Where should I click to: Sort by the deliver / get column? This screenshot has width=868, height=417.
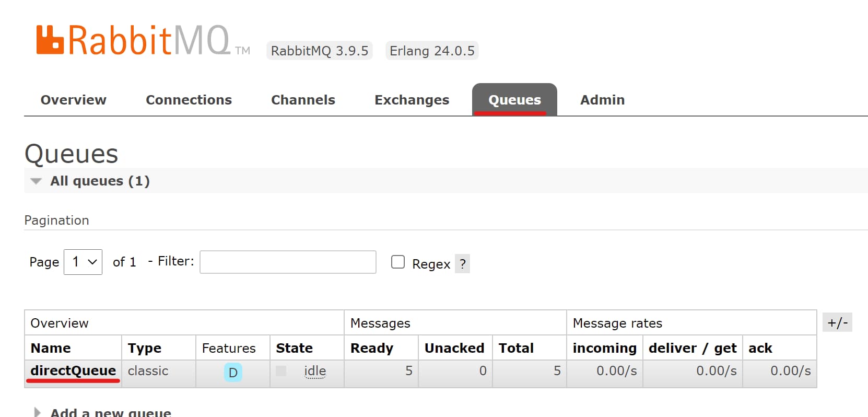(693, 348)
